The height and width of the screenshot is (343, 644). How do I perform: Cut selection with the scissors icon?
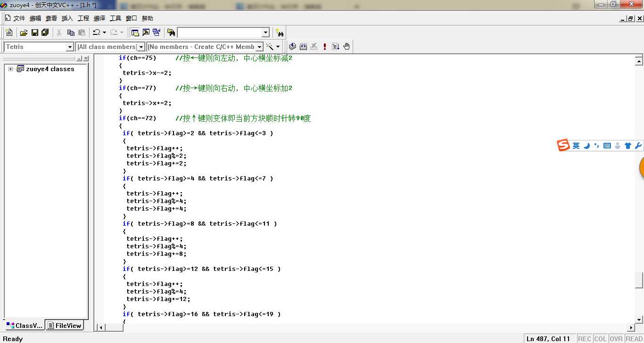pos(59,33)
